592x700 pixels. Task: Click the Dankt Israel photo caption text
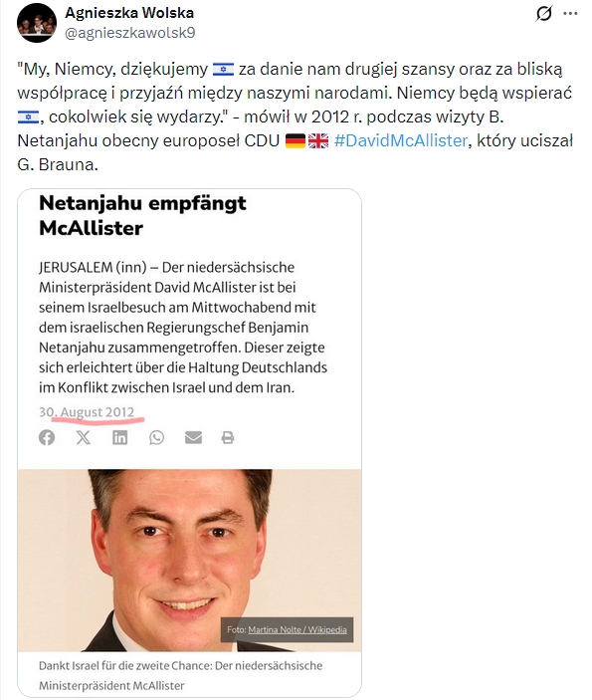(x=181, y=675)
